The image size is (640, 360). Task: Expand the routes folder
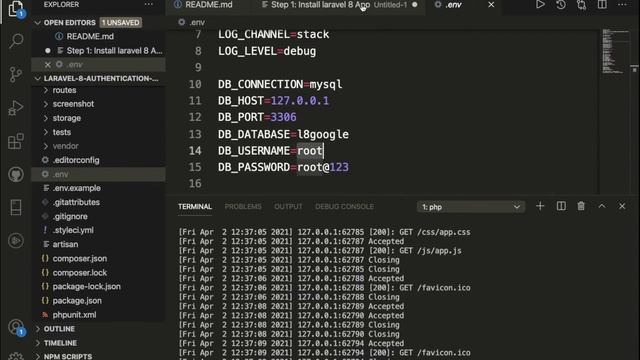point(64,90)
